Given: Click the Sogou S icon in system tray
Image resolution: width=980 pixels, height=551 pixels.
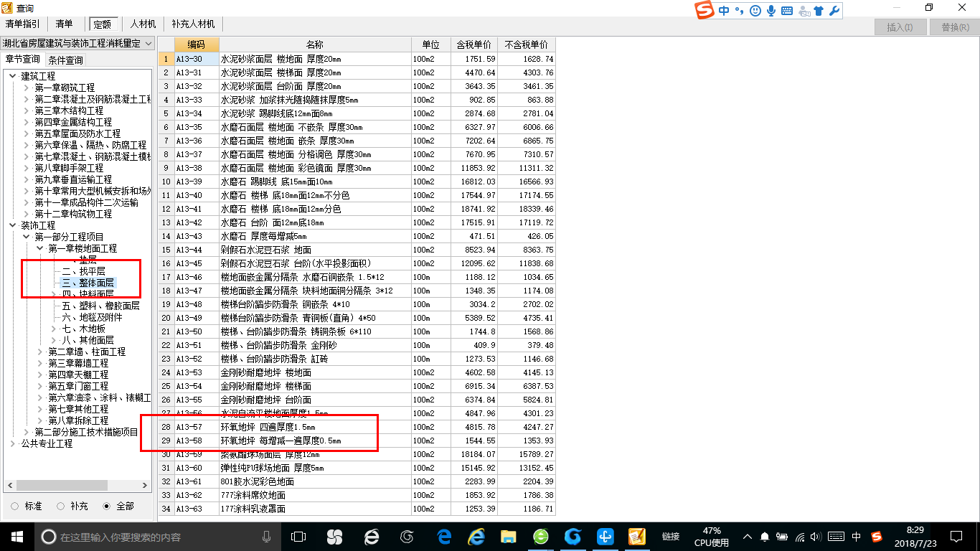Looking at the screenshot, I should click(x=877, y=537).
